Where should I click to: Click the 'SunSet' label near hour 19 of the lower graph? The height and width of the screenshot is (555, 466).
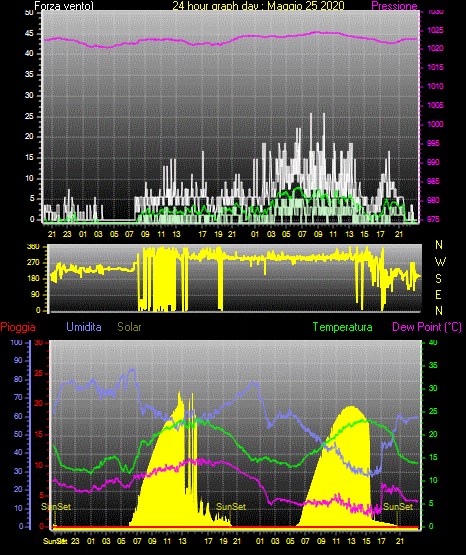(x=231, y=507)
